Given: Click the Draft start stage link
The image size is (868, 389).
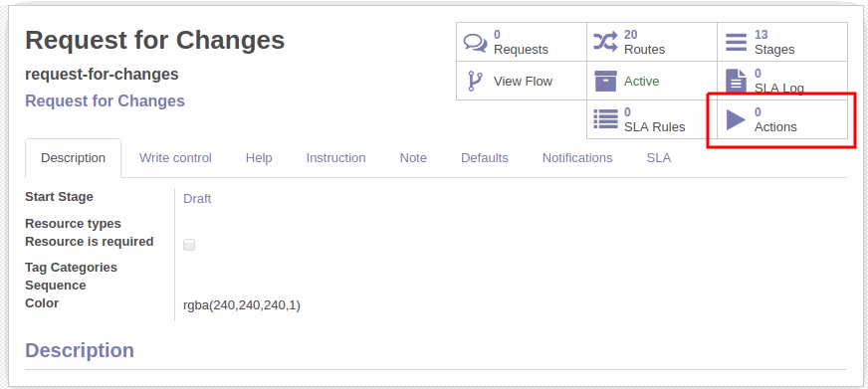Looking at the screenshot, I should [197, 199].
